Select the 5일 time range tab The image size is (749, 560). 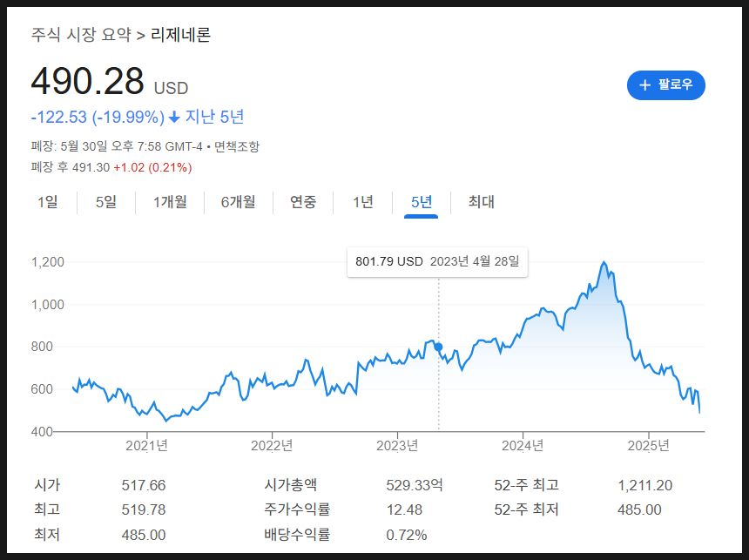pos(106,202)
